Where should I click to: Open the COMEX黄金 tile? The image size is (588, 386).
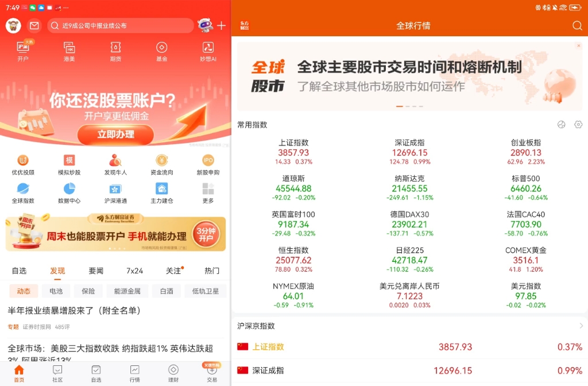tap(526, 260)
